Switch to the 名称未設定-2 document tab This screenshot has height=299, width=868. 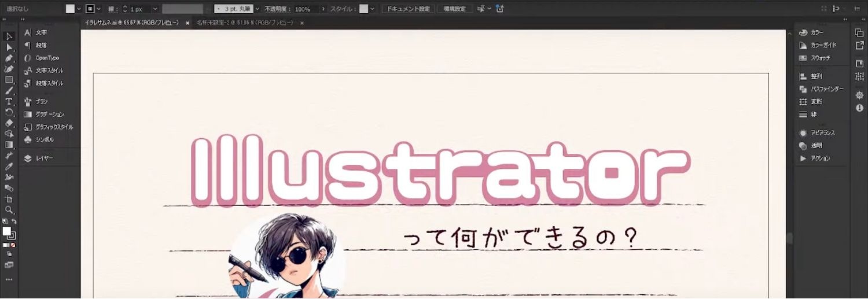tap(244, 23)
